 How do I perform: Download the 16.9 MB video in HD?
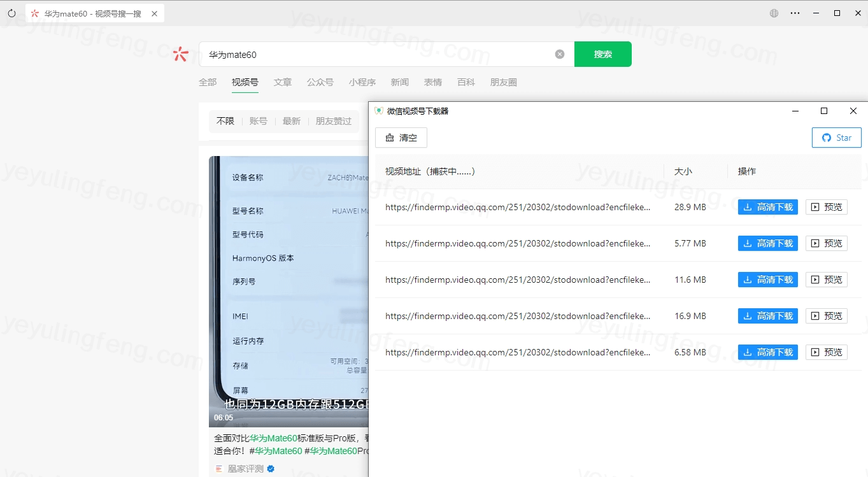point(768,316)
